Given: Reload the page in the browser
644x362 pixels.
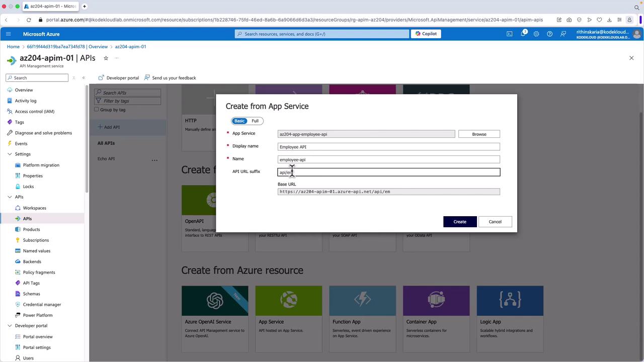Looking at the screenshot, I should point(29,20).
